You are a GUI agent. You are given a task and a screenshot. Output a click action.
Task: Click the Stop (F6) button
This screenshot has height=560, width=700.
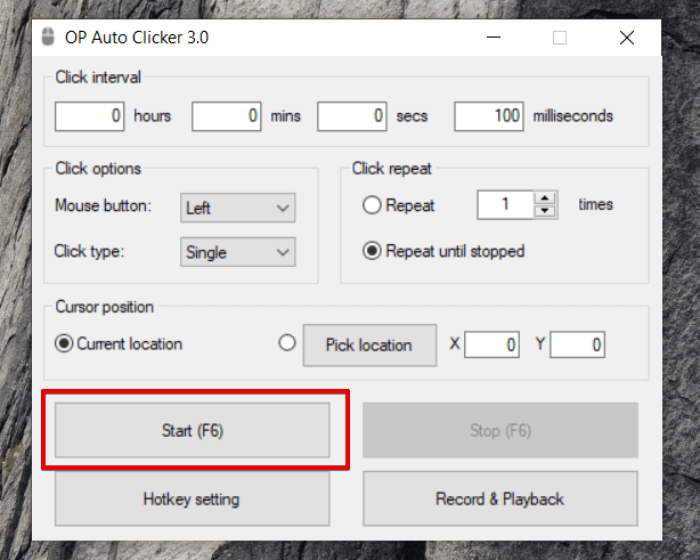click(x=500, y=430)
